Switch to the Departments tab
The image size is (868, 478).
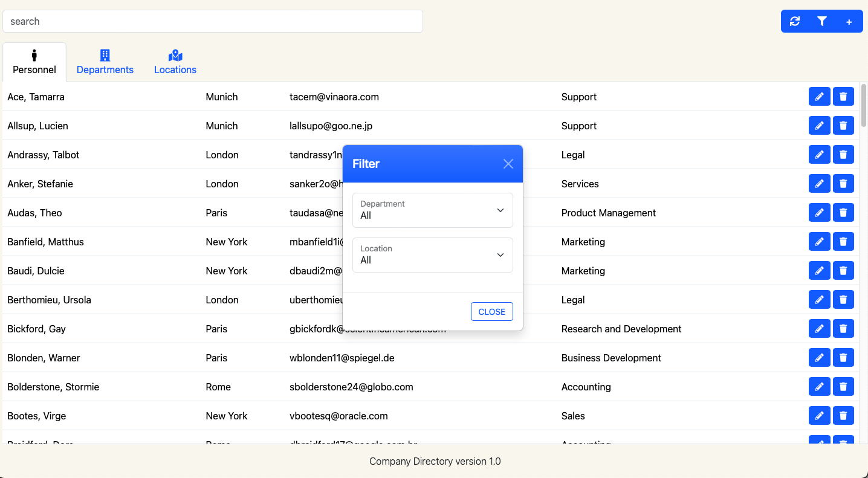click(x=105, y=62)
